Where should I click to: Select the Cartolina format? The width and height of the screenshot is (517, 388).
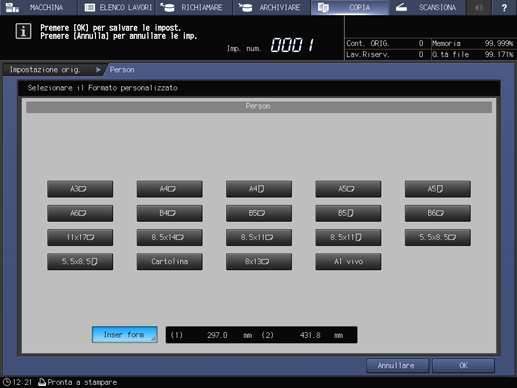point(169,262)
